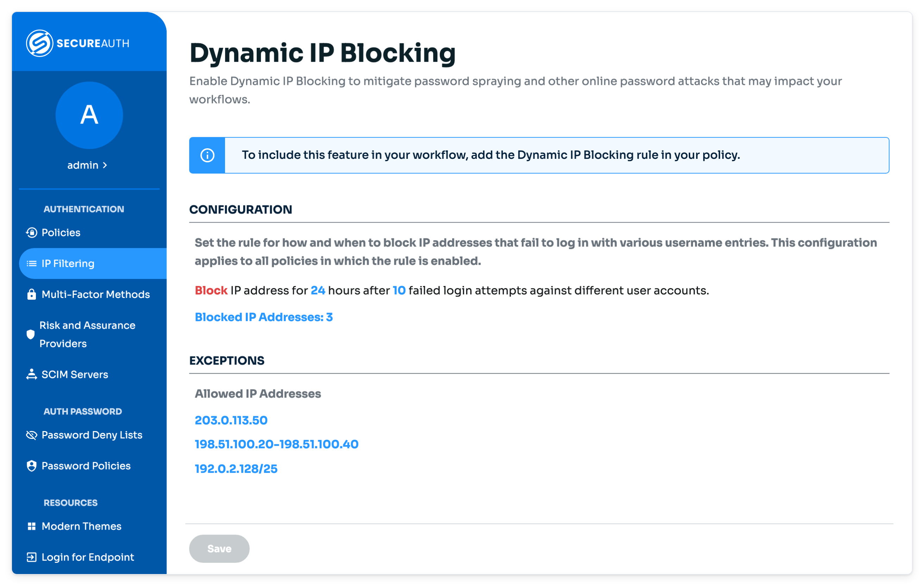Open Blocked IP Addresses: 3 link
Image resolution: width=924 pixels, height=586 pixels.
pos(264,317)
